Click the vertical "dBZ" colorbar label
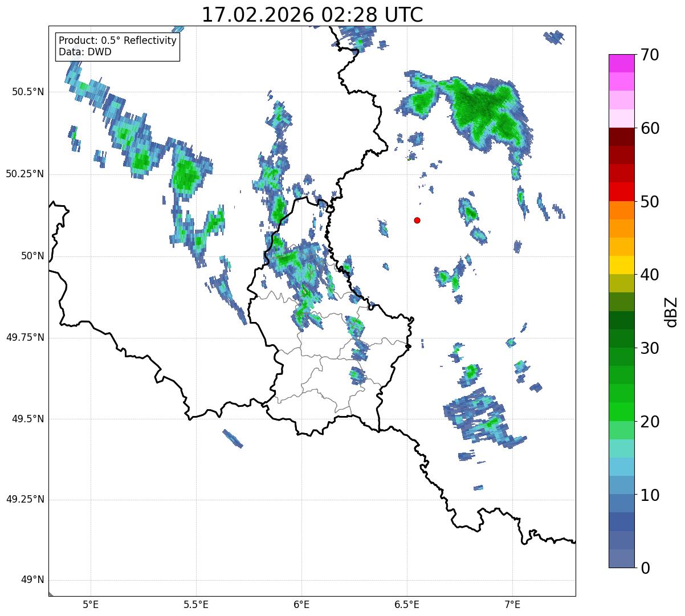 pyautogui.click(x=671, y=311)
